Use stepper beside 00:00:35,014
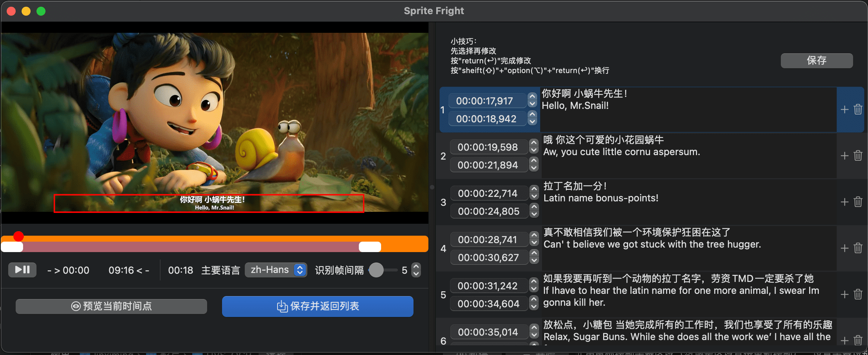868x355 pixels. 534,332
